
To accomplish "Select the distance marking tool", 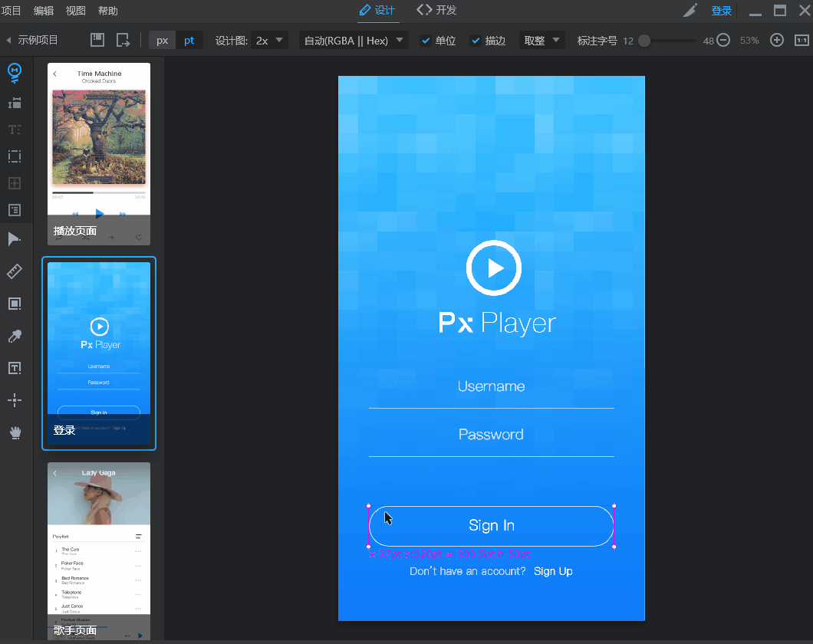I will tap(15, 103).
